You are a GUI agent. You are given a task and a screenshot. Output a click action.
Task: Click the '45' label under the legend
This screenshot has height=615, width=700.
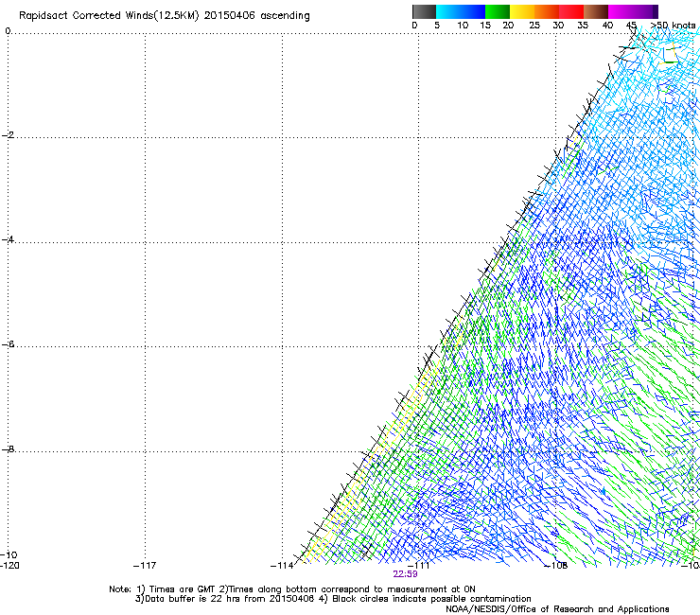click(x=631, y=26)
